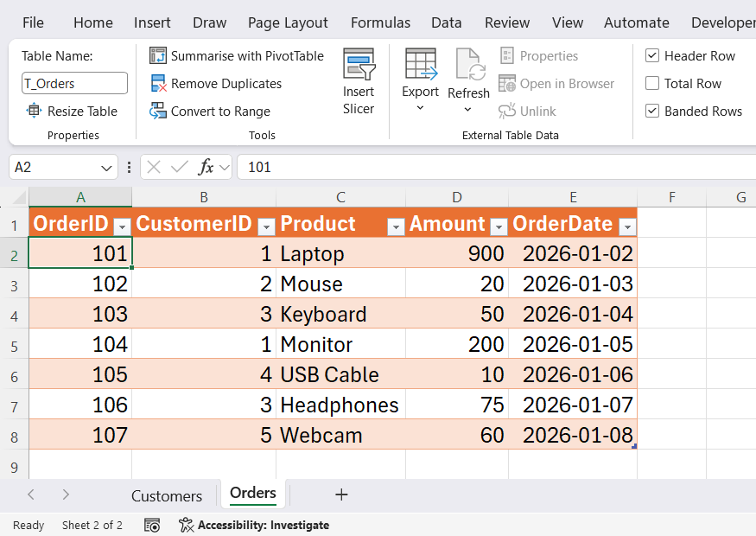Open the File menu

(33, 22)
